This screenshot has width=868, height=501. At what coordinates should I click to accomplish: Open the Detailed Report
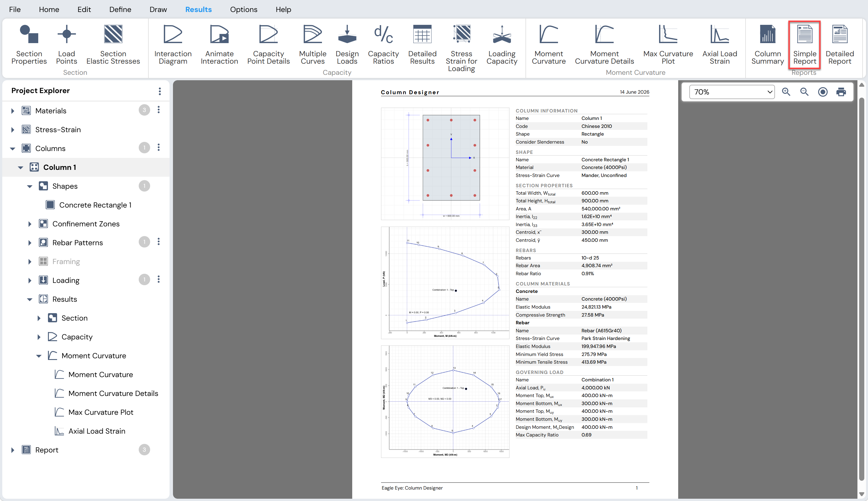click(839, 44)
